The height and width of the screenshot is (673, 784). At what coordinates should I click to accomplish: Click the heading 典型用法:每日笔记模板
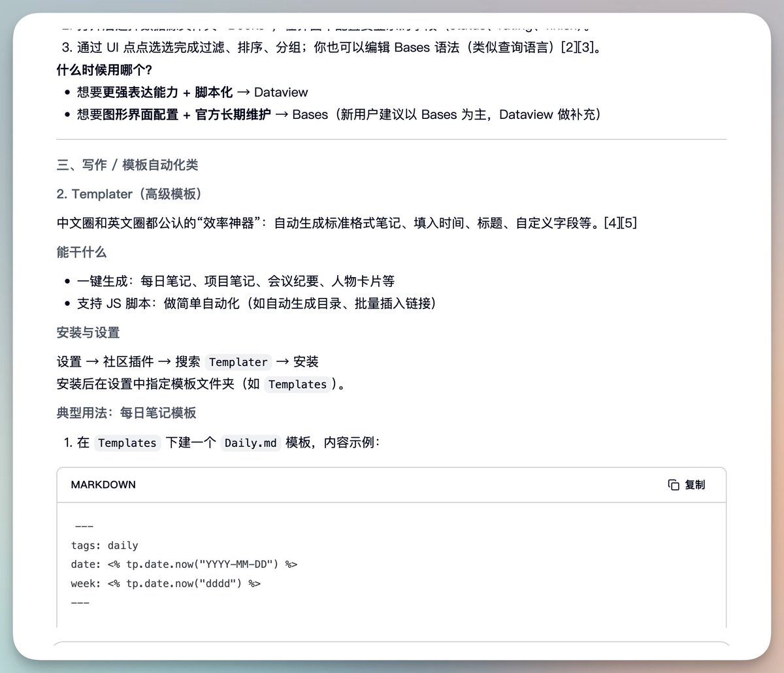coord(127,413)
